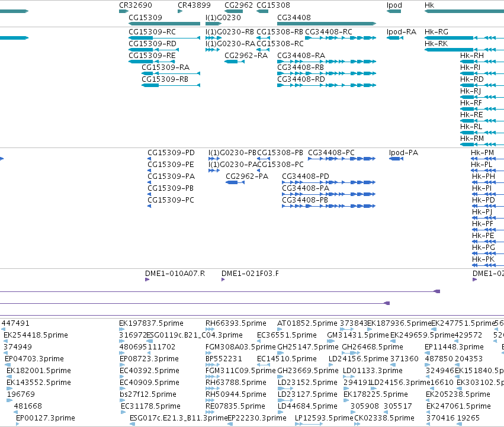Click the l(1)G0230-RB transcript label
The height and width of the screenshot is (427, 504).
point(230,32)
